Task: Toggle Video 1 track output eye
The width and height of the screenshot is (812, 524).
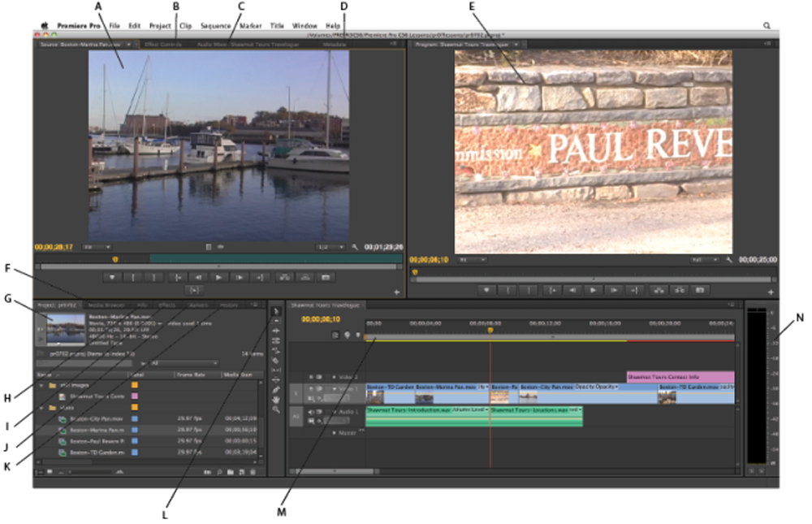Action: pyautogui.click(x=311, y=388)
